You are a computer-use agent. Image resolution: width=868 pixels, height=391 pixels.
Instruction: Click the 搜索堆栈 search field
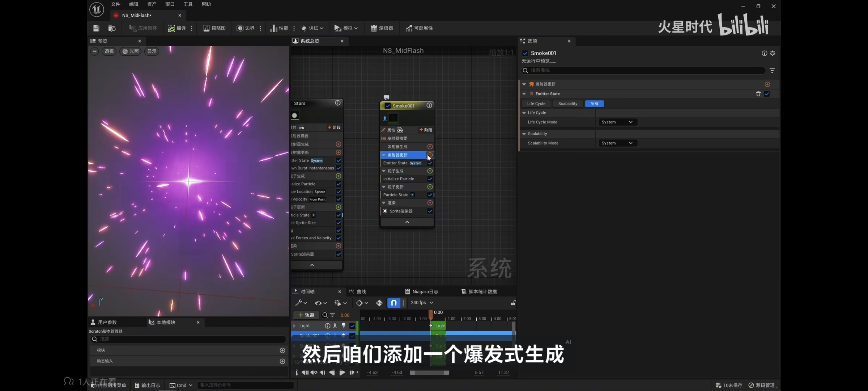click(644, 70)
